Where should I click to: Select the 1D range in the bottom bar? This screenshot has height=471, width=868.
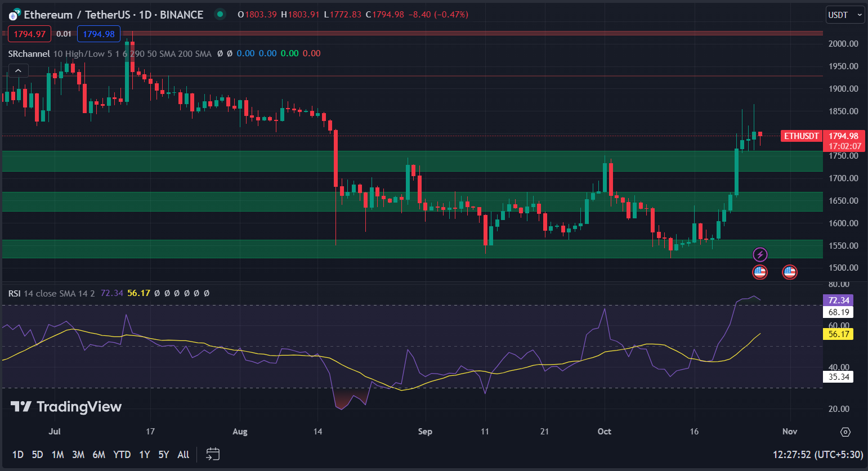(x=18, y=454)
